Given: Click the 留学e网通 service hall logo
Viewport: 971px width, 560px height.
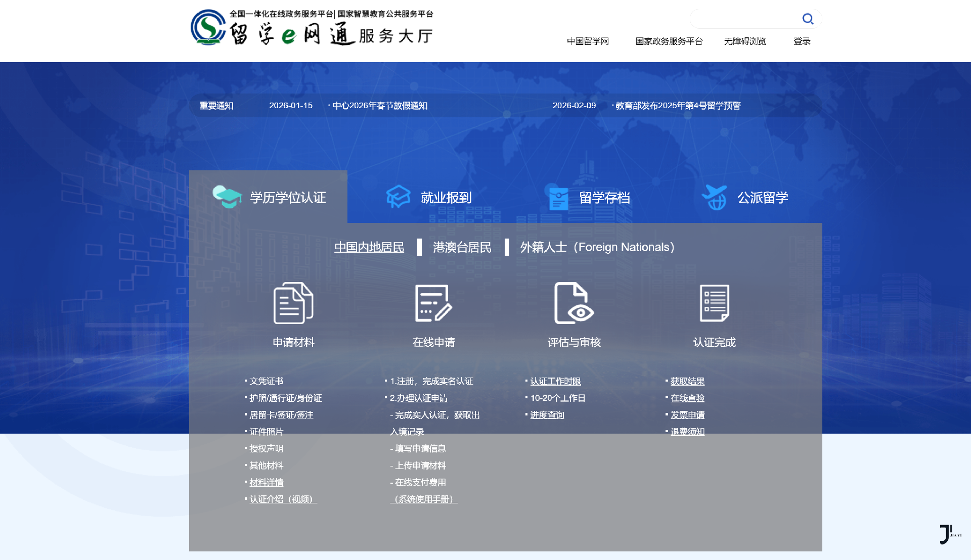Looking at the screenshot, I should tap(311, 28).
